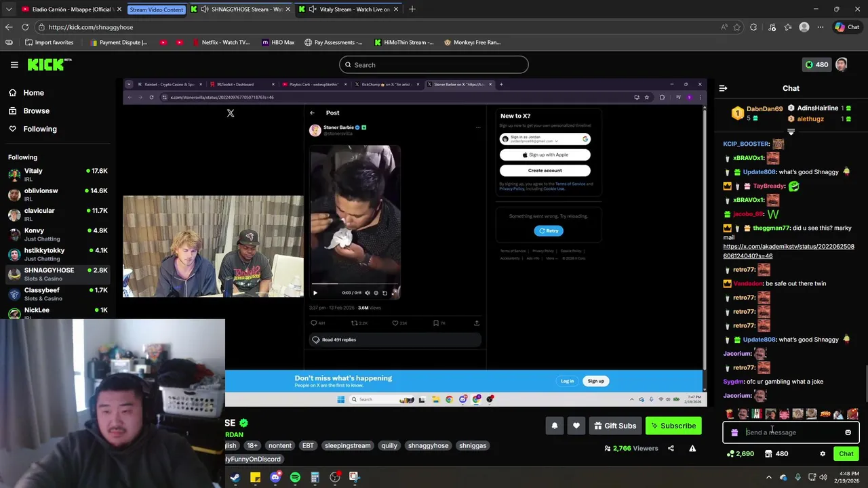The height and width of the screenshot is (488, 868).
Task: Open Copilot Chat in browser toolbar
Action: click(847, 27)
